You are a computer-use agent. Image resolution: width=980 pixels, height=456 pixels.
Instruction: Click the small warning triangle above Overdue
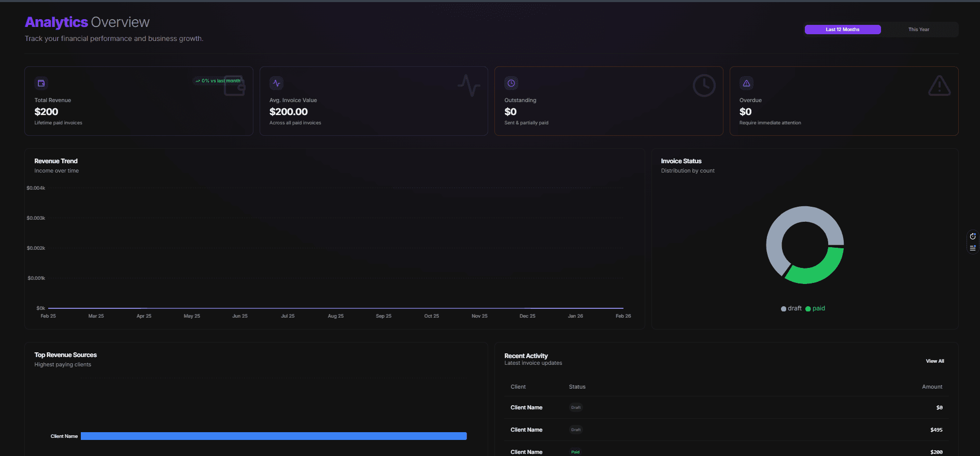pos(746,83)
